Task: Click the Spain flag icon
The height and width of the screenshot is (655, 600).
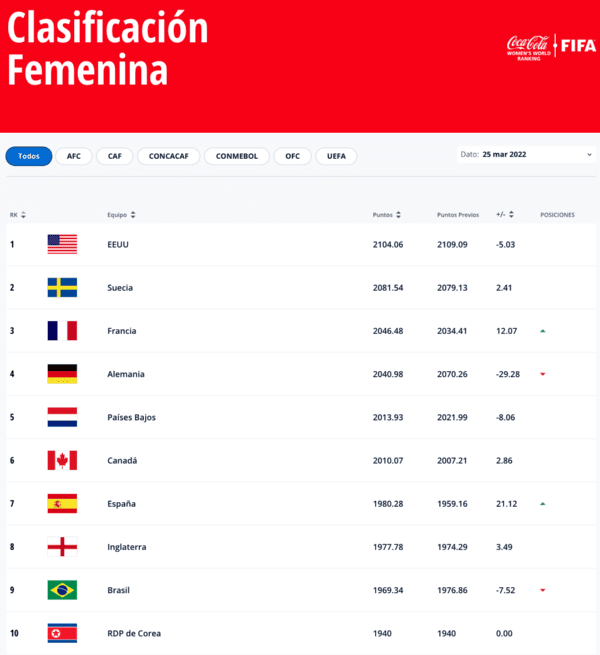Action: pos(62,504)
